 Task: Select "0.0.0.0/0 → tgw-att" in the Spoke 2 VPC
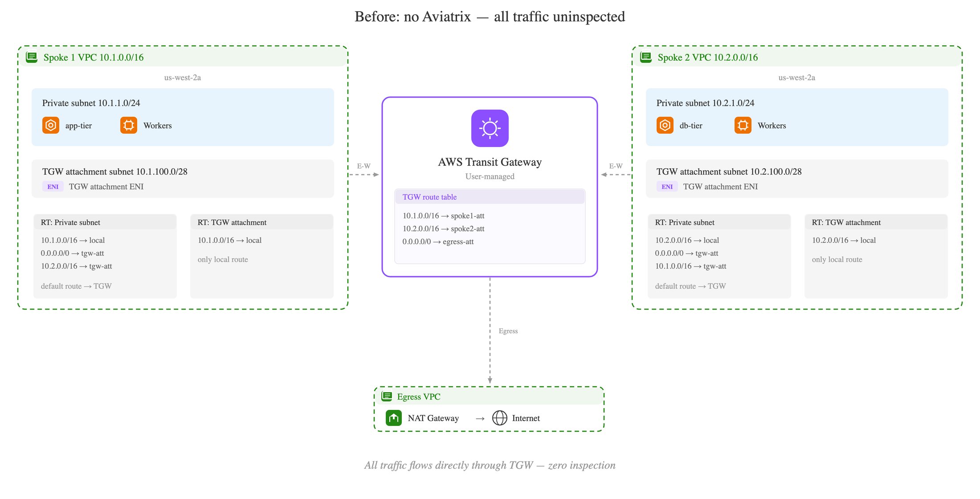pyautogui.click(x=687, y=253)
